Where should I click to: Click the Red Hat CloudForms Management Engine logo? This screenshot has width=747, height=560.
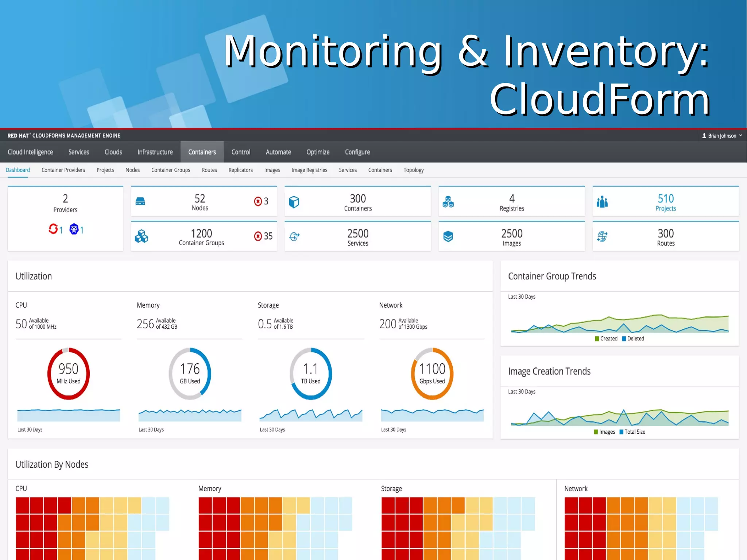click(64, 135)
